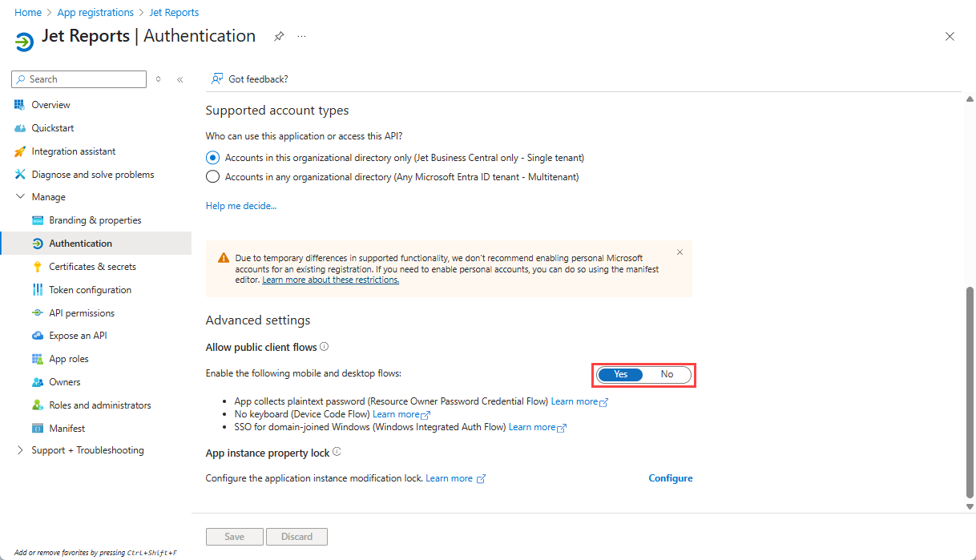Show info tooltip for Allow public client flows
Viewport: 976px width, 560px height.
324,347
